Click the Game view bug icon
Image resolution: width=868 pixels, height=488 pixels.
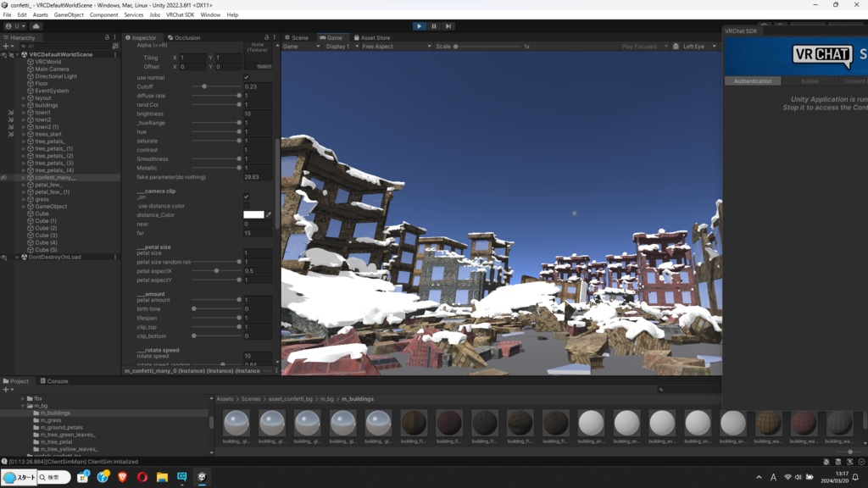676,47
